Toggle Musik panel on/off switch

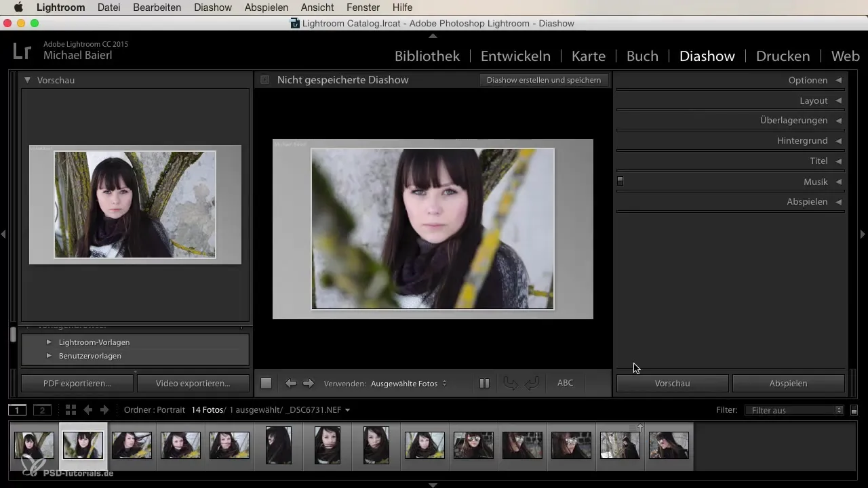pos(620,181)
